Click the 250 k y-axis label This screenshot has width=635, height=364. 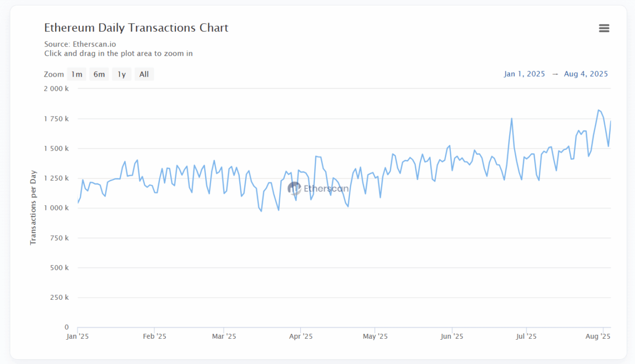coord(59,298)
